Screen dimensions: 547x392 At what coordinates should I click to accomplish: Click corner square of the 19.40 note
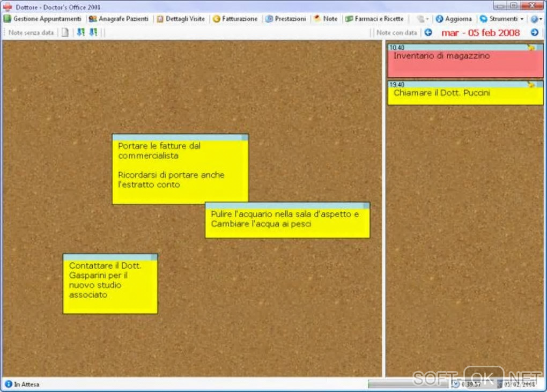pyautogui.click(x=539, y=84)
